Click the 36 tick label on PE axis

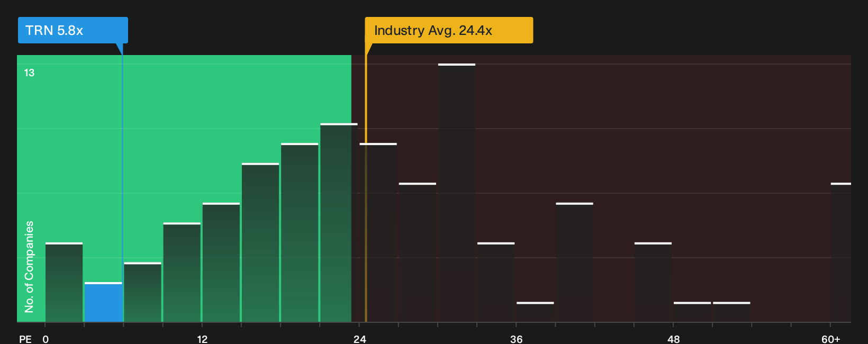point(517,339)
